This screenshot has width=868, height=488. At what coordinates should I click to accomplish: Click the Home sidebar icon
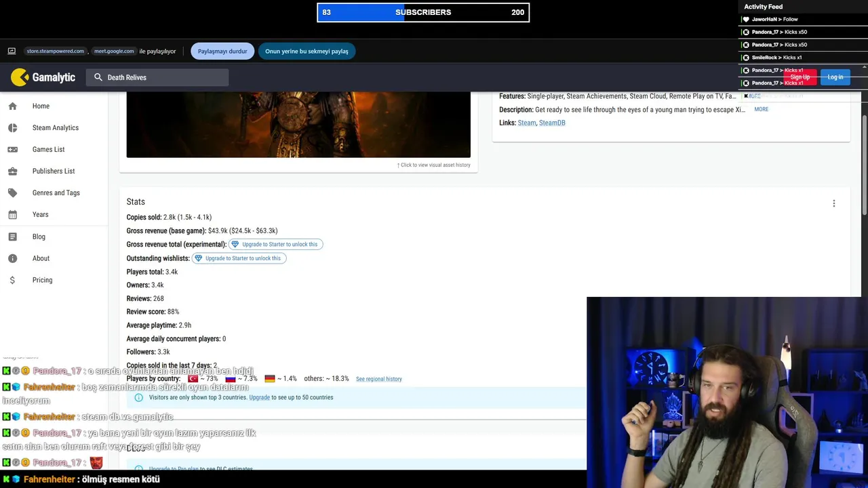12,106
